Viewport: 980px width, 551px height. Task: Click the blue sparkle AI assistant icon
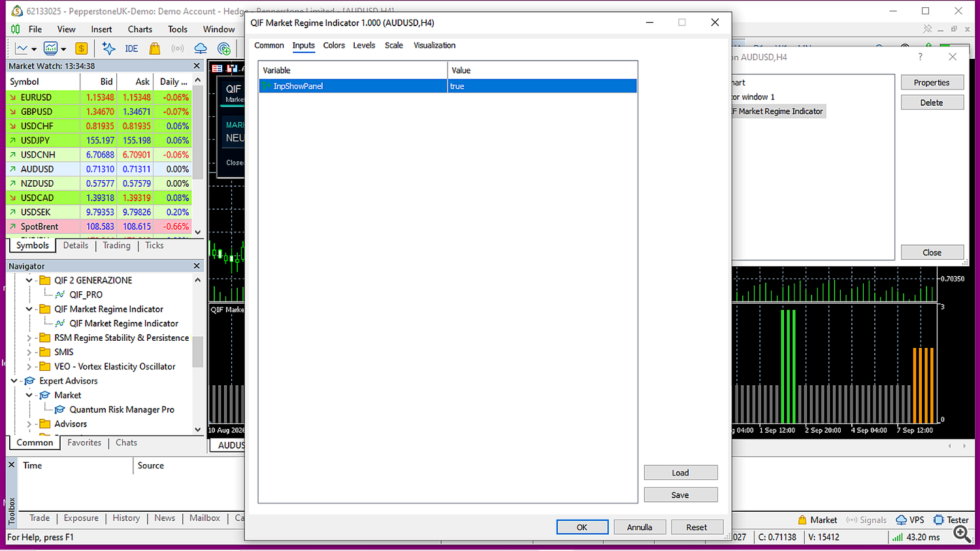click(x=108, y=48)
